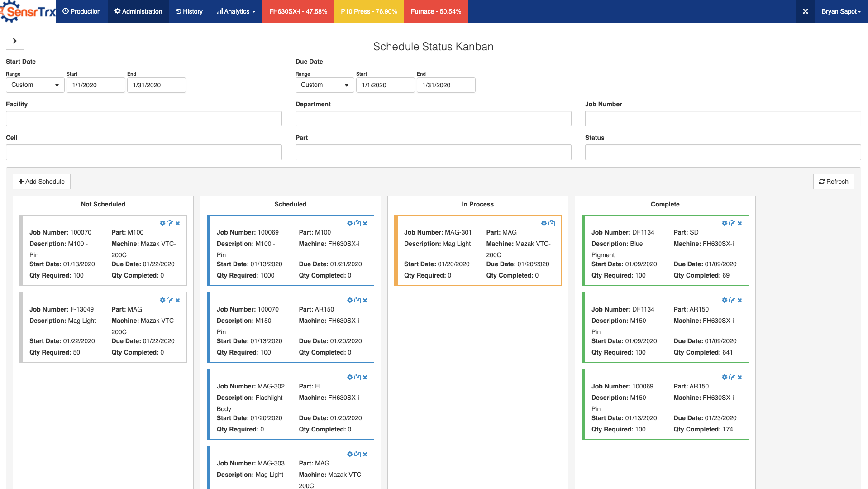Focus the Part filter field
The height and width of the screenshot is (489, 868).
434,152
